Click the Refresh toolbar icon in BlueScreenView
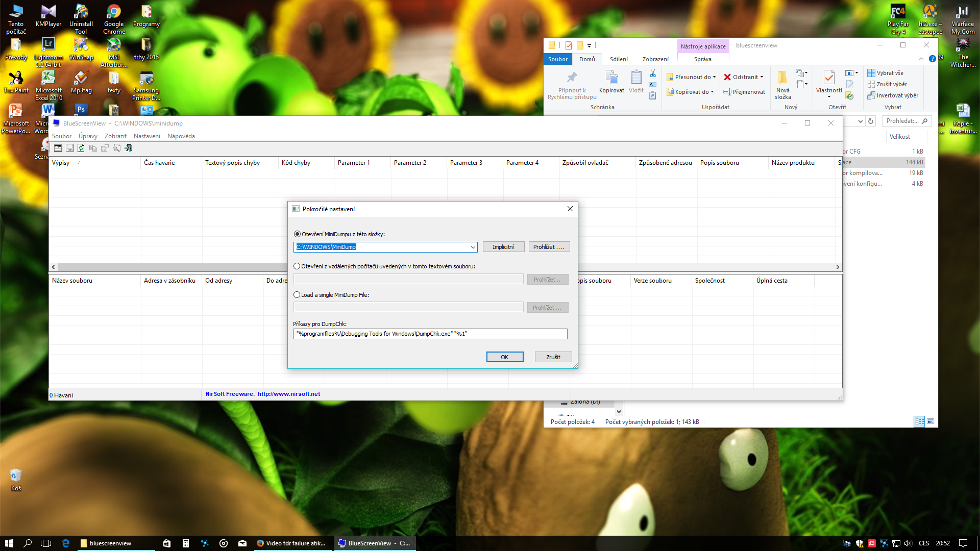980x551 pixels. click(x=81, y=148)
